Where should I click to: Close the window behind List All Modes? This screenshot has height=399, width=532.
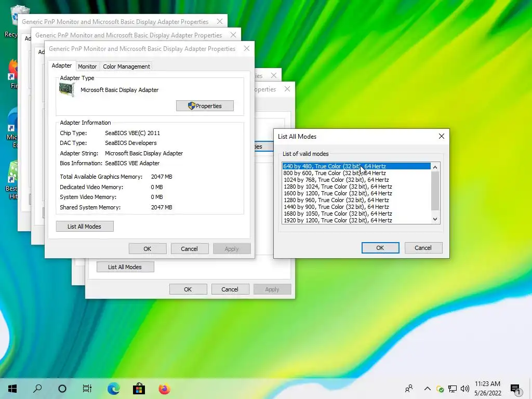point(287,89)
